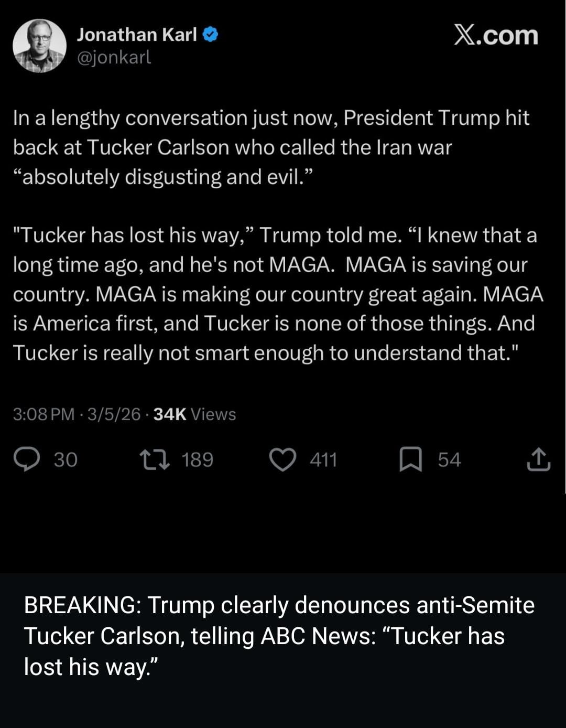Click the @jonkarl handle
Viewport: 566px width, 728px height.
(114, 57)
